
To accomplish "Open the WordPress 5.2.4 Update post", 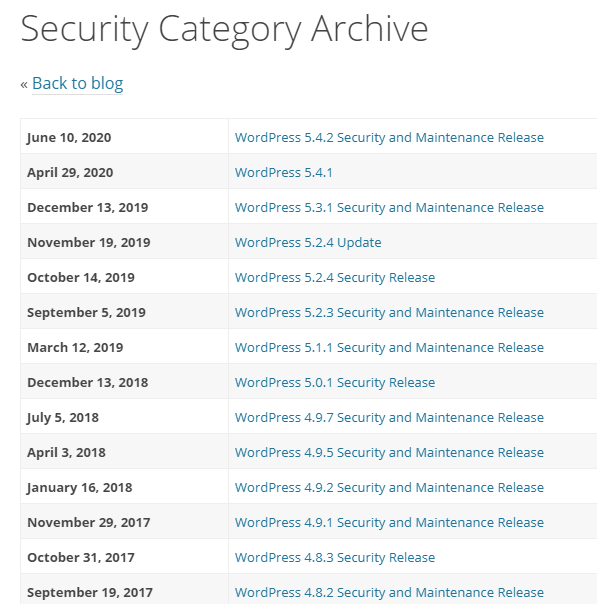I will [308, 243].
